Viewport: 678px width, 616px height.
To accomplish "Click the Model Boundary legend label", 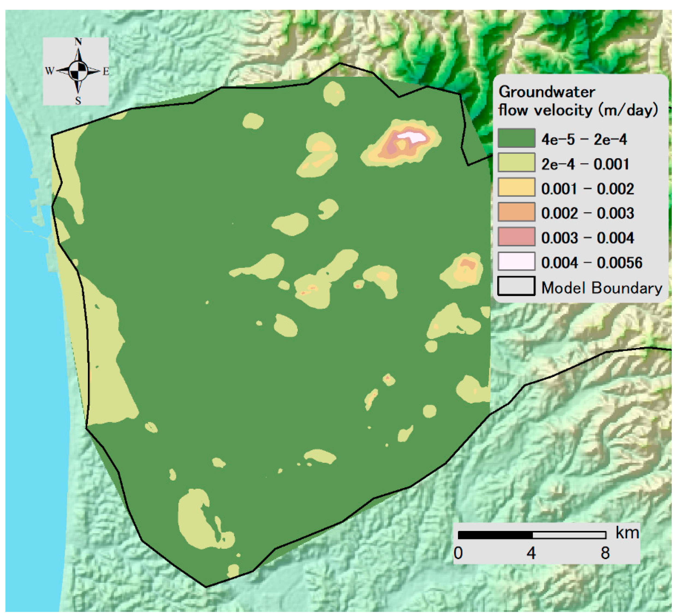I will [x=602, y=288].
